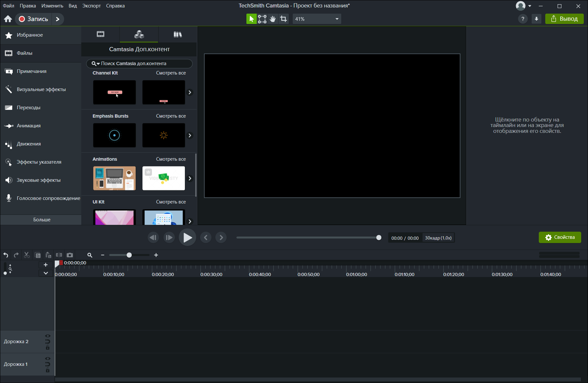Viewport: 588px width, 383px height.
Task: Expand the track options chevron
Action: click(x=46, y=273)
